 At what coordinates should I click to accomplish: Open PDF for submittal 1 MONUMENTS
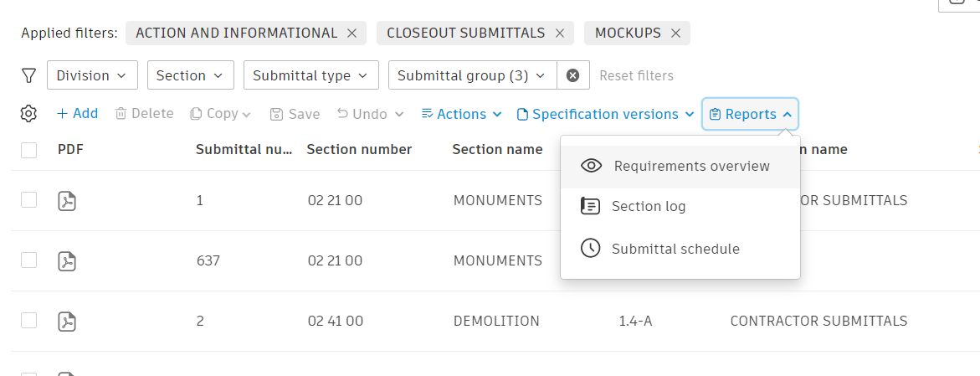(x=67, y=201)
